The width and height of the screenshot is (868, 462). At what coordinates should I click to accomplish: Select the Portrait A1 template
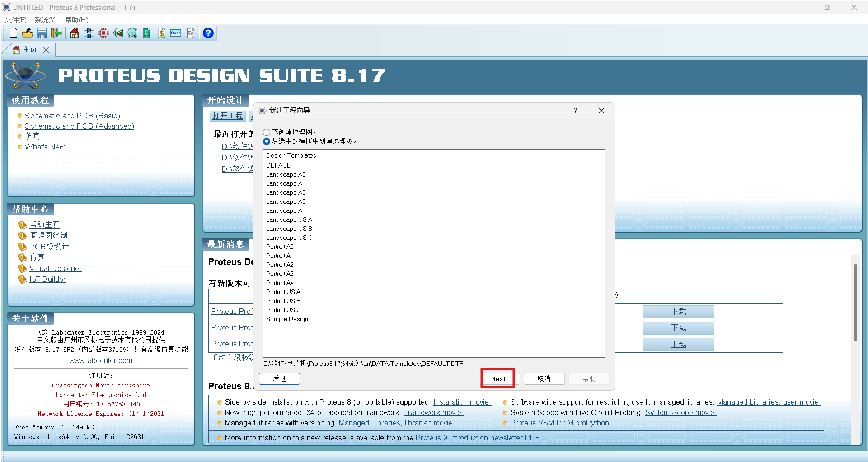coord(280,256)
